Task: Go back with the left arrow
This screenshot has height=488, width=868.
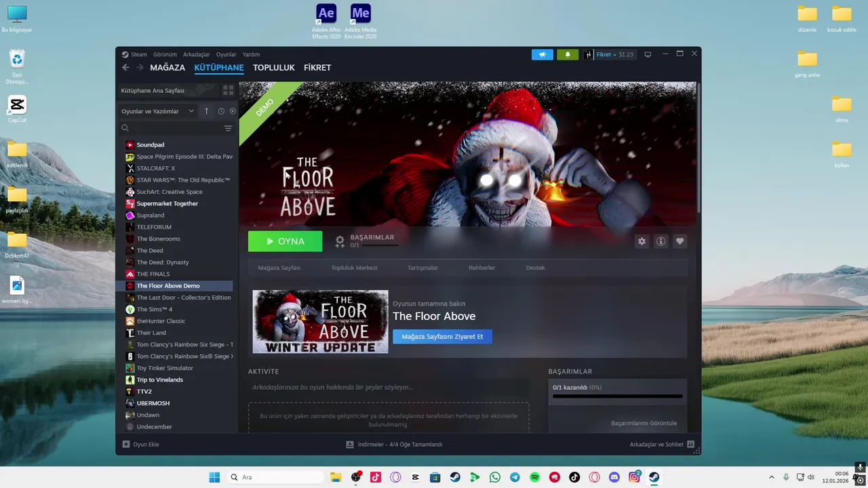Action: coord(125,68)
